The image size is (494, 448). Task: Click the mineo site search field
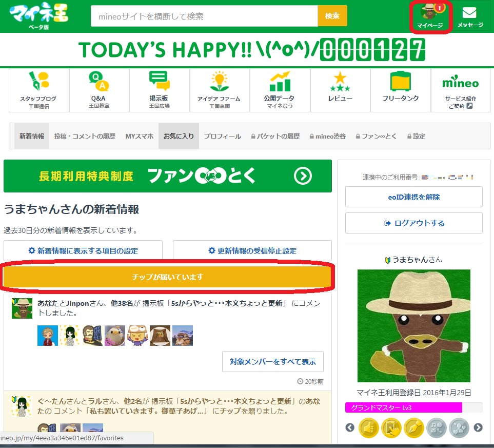pos(204,16)
